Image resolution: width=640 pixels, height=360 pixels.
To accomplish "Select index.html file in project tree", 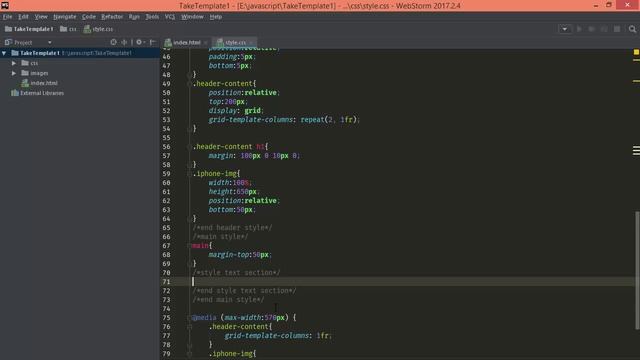I will [x=44, y=83].
